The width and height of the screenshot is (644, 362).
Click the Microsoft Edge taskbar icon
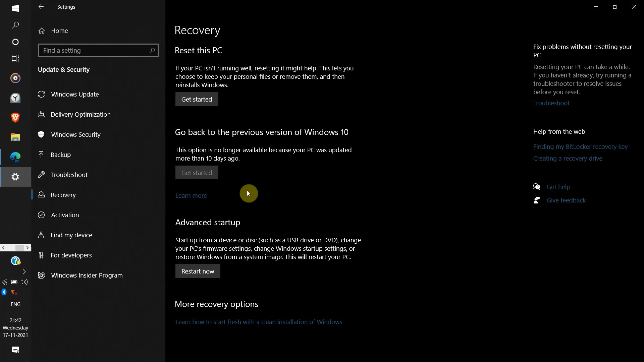[15, 157]
